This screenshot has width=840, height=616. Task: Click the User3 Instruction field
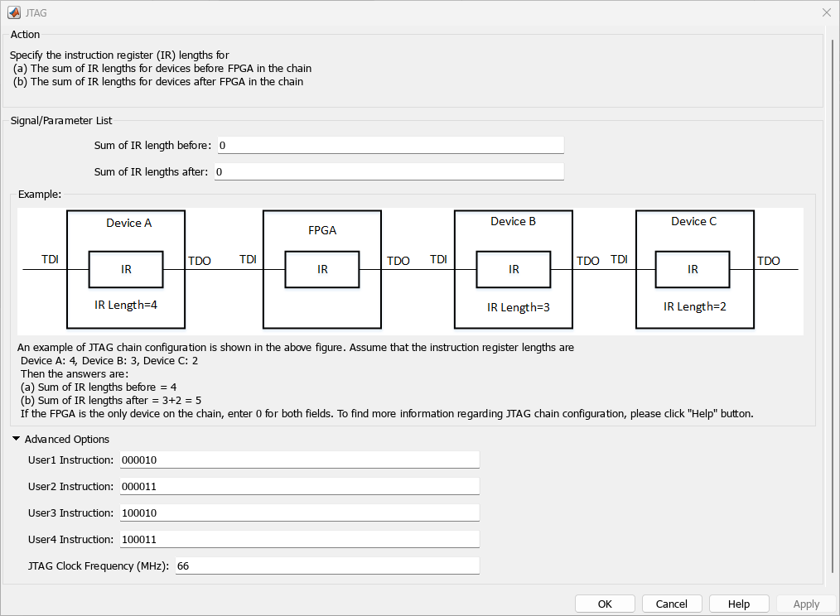[300, 513]
